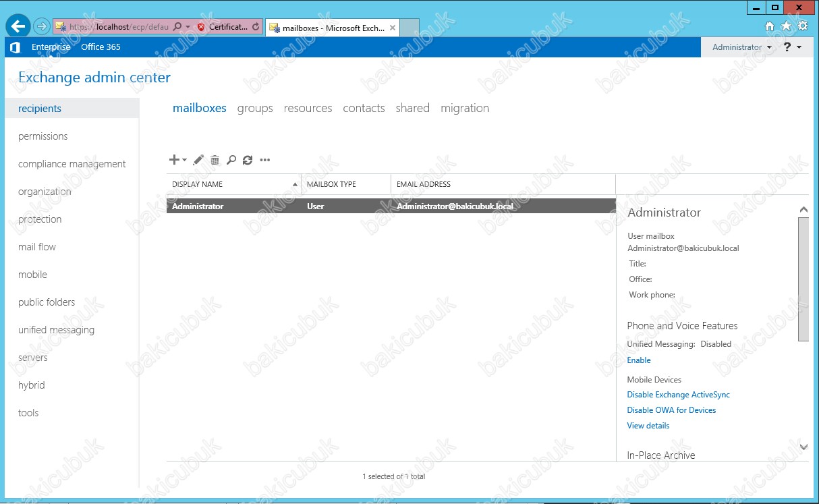
Task: Sort by the DISPLAY NAME column header
Action: coord(233,184)
